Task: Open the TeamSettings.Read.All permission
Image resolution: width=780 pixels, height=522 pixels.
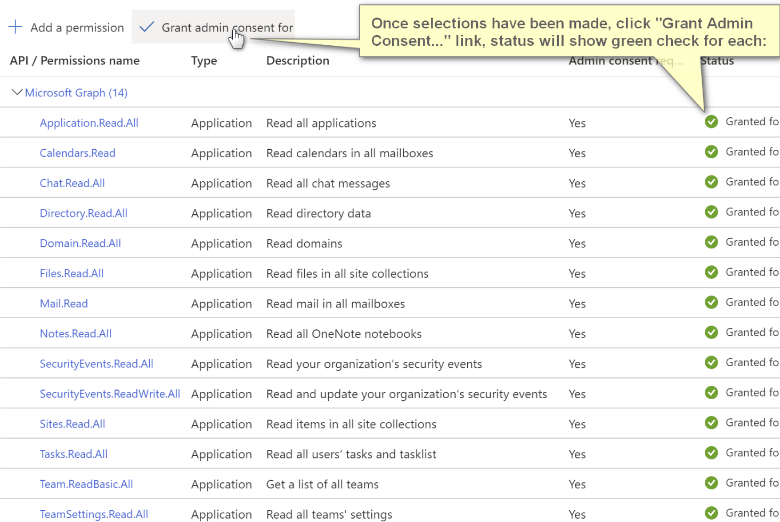Action: tap(94, 514)
